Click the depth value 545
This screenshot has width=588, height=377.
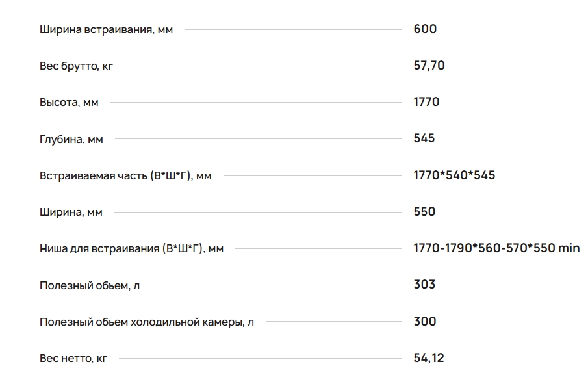[424, 138]
